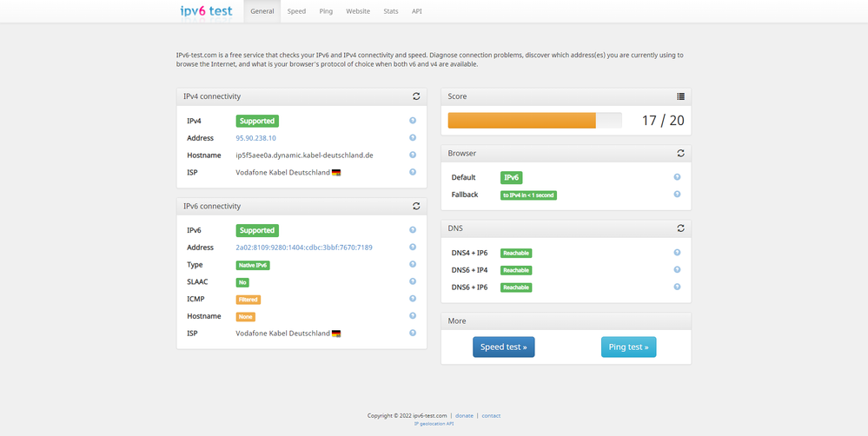Viewport: 868px width, 436px height.
Task: Switch to the Speed tab
Action: 296,11
